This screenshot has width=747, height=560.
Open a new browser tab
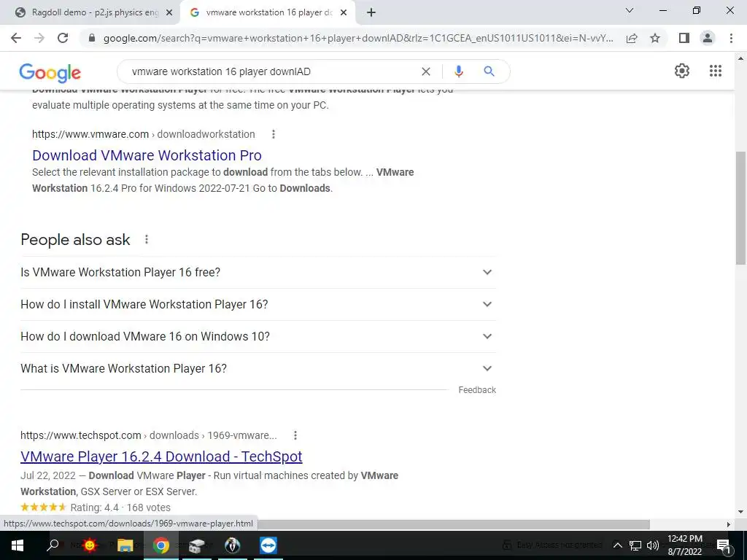(371, 13)
